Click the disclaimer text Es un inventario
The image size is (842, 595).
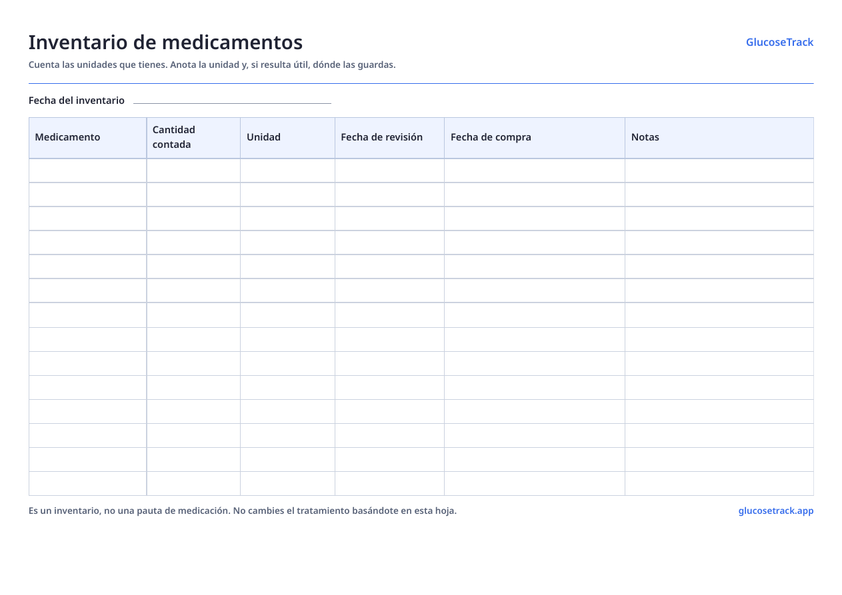[242, 511]
